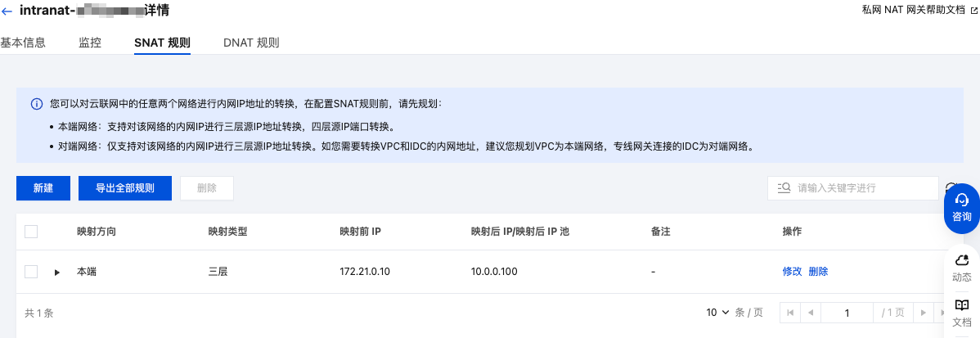
Task: Go to next page arrow
Action: click(x=923, y=313)
